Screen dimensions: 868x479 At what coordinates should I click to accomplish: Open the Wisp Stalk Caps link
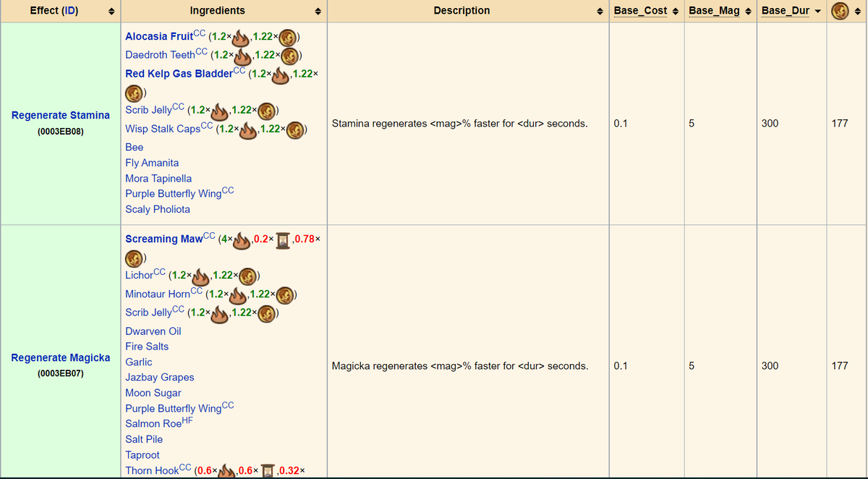pos(163,129)
